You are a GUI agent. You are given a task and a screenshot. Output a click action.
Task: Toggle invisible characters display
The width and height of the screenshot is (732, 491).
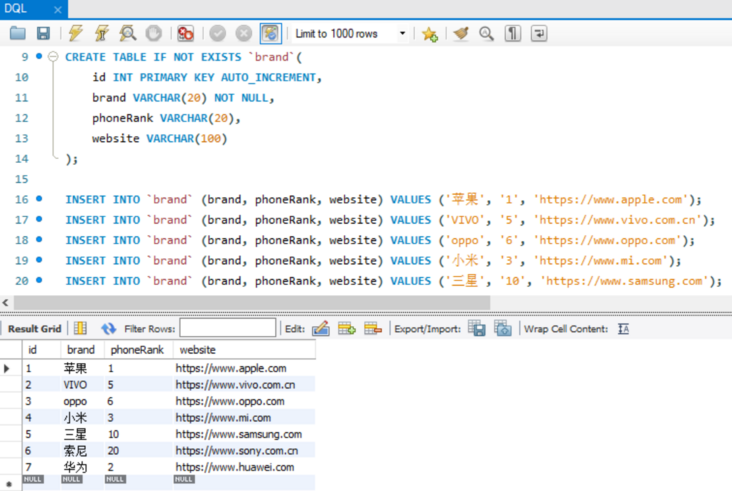[x=512, y=33]
